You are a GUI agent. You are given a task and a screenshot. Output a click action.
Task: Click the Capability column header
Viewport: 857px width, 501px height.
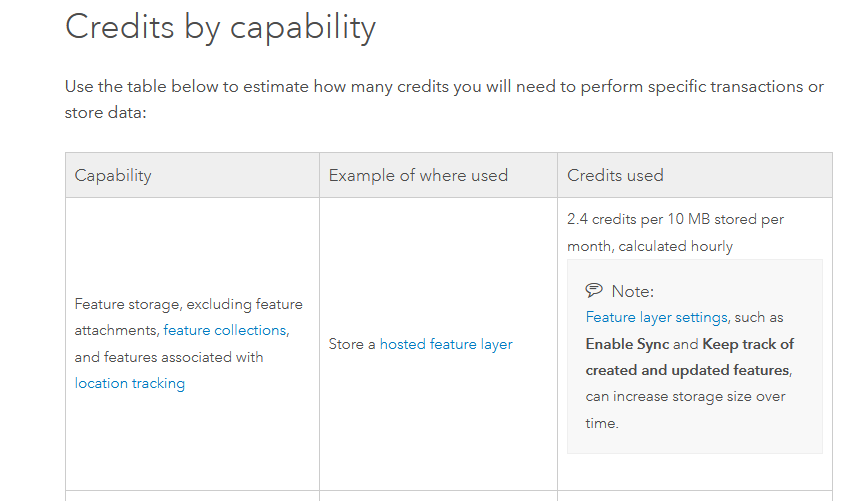pyautogui.click(x=113, y=175)
